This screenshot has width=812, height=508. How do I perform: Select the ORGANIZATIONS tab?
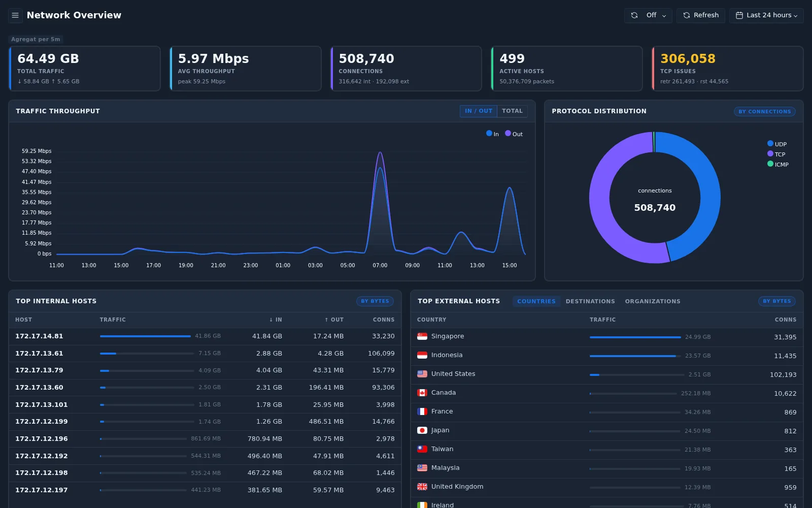653,301
